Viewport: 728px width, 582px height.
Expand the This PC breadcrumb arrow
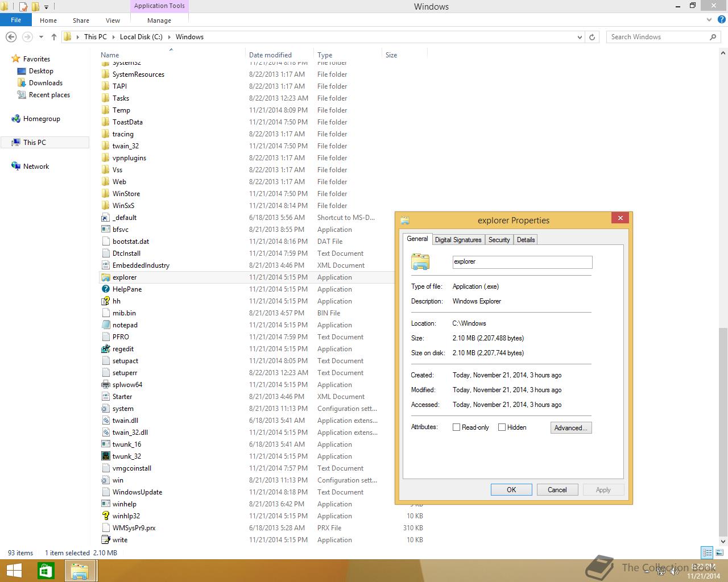click(113, 37)
